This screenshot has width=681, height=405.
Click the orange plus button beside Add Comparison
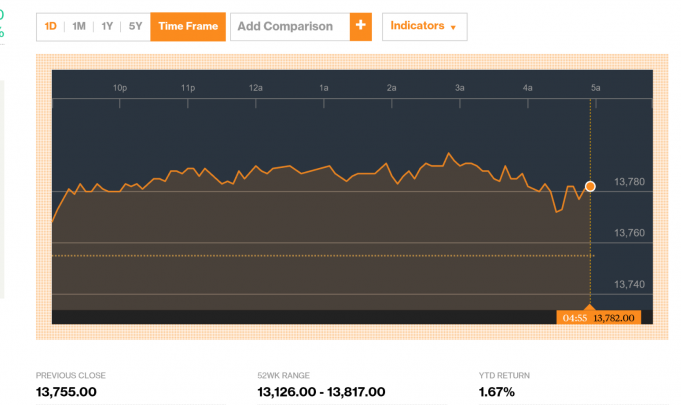(360, 26)
